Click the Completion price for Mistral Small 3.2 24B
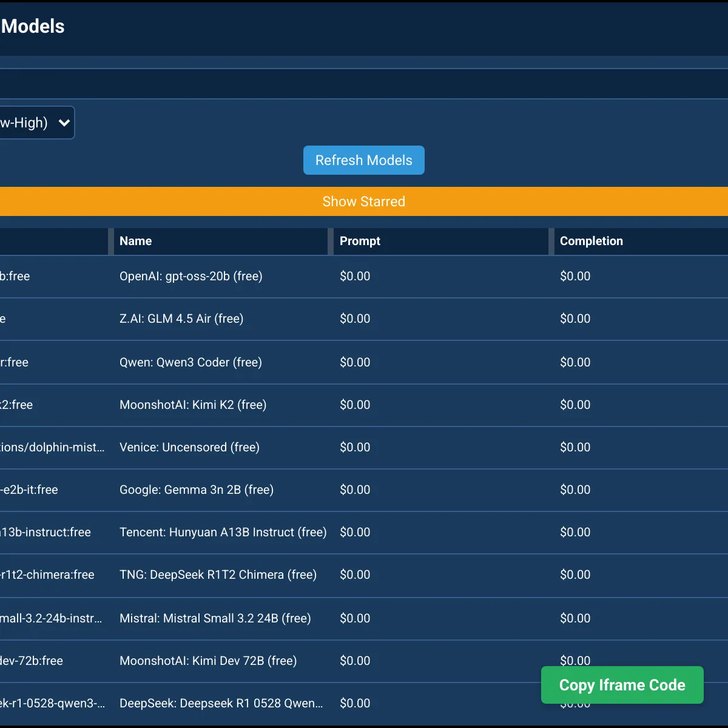The height and width of the screenshot is (728, 728). click(575, 618)
